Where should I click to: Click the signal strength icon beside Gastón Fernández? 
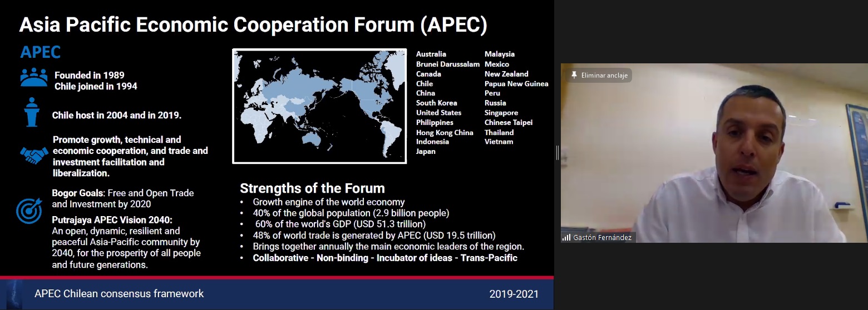[x=566, y=237]
